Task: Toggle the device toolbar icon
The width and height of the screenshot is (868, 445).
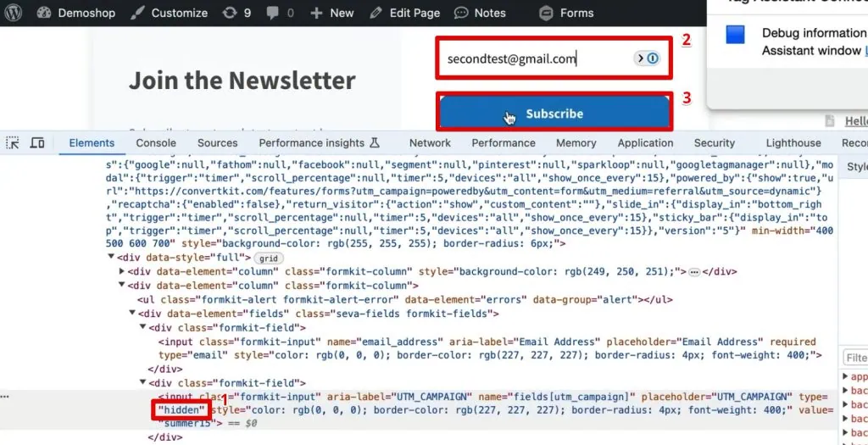Action: (37, 142)
